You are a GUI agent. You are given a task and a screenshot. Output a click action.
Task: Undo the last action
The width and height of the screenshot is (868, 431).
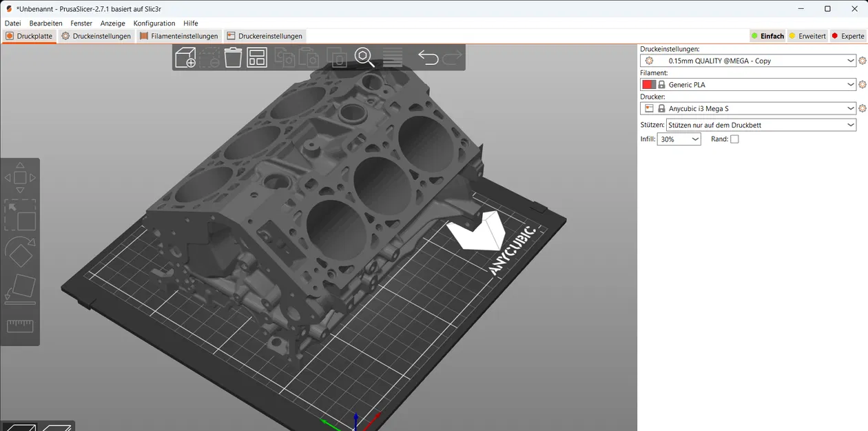(x=427, y=58)
